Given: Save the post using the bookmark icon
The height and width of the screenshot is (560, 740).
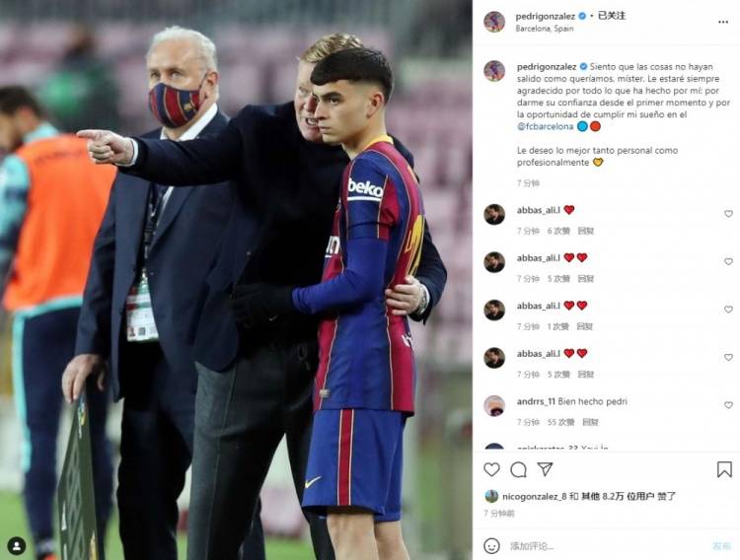Looking at the screenshot, I should coord(724,469).
